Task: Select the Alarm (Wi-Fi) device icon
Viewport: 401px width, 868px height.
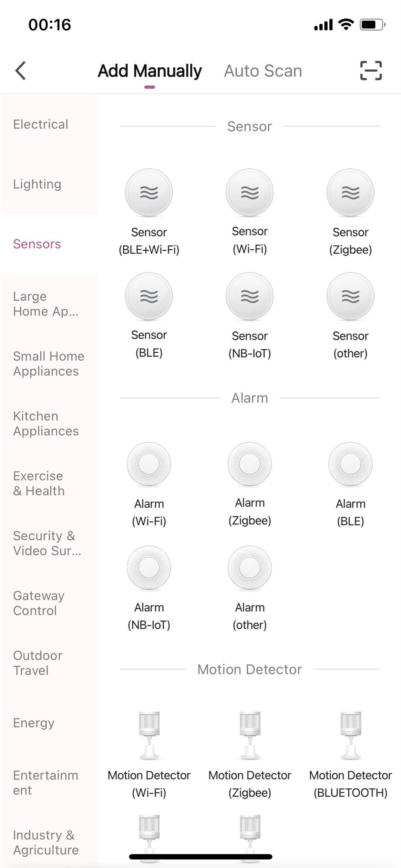Action: 149,464
